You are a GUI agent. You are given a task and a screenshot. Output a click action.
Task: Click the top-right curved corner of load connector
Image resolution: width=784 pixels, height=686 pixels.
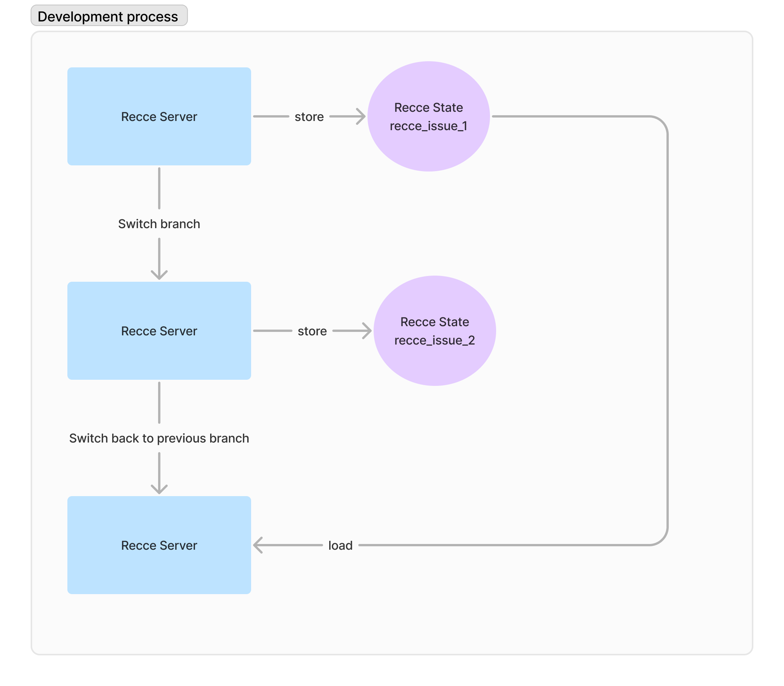[662, 122]
